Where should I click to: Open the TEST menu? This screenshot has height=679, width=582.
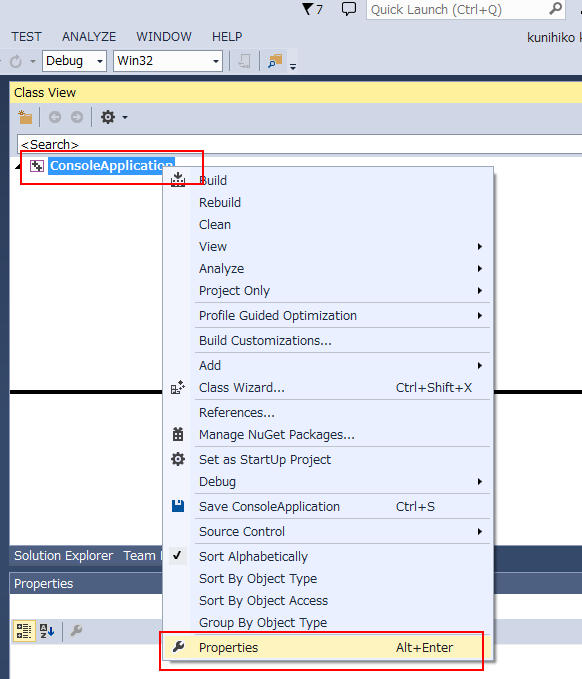(x=26, y=37)
